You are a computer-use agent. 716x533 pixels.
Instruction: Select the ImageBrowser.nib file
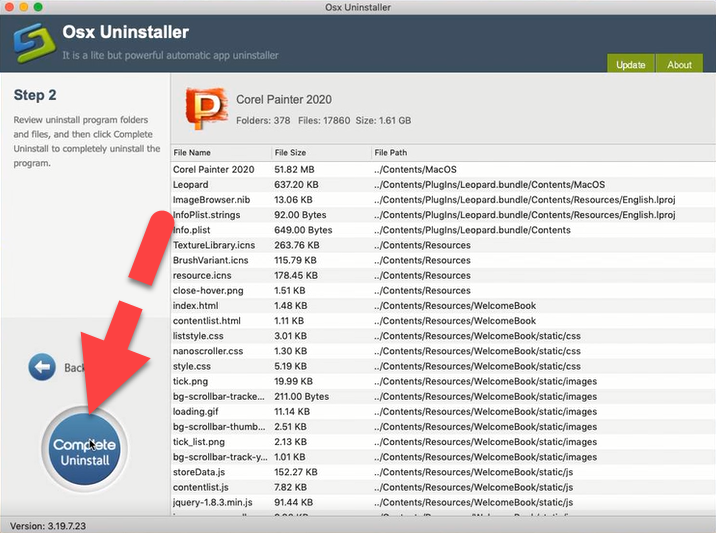(x=211, y=200)
